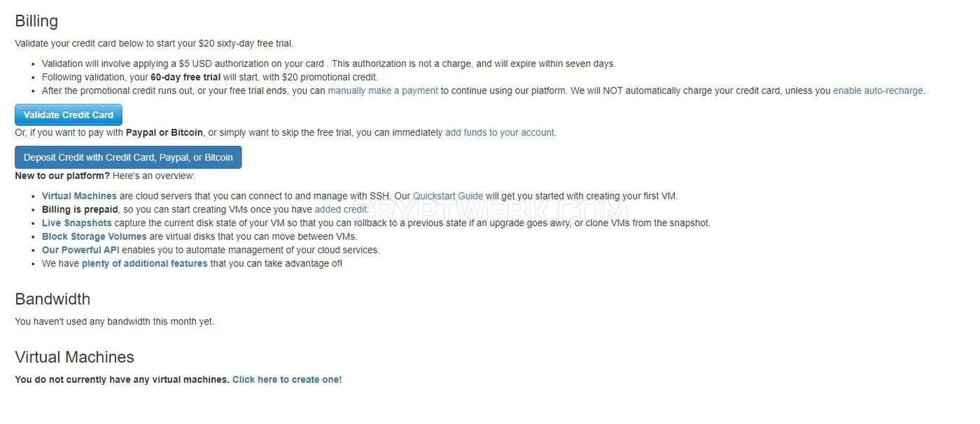Open the add funds to your account link

click(x=500, y=132)
